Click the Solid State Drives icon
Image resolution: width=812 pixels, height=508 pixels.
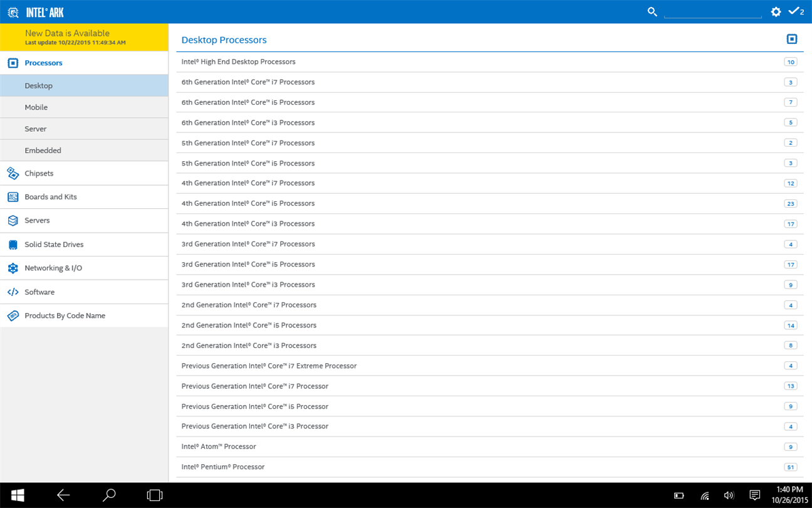pyautogui.click(x=13, y=245)
